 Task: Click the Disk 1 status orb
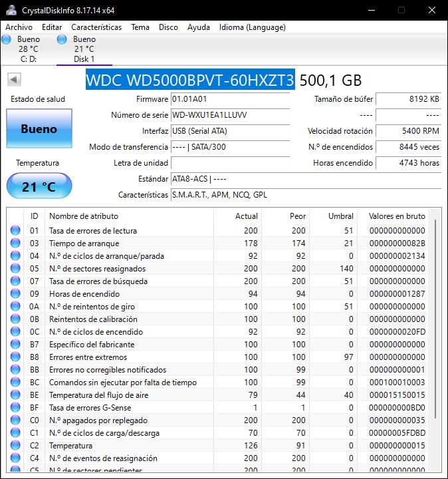[62, 39]
